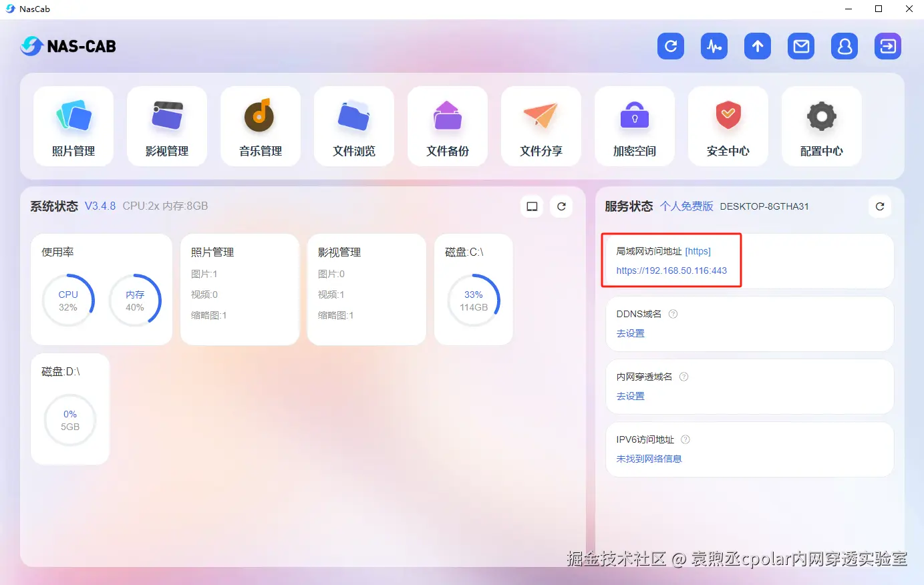Open 照片管理 photo management
Viewport: 924px width, 585px height.
coord(73,126)
